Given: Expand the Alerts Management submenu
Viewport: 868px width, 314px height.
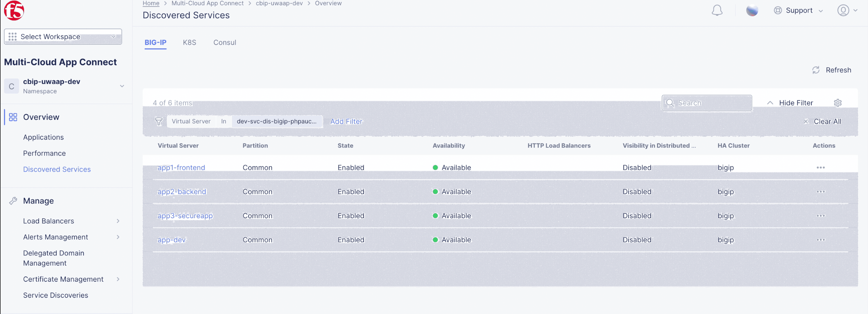Looking at the screenshot, I should tap(118, 237).
